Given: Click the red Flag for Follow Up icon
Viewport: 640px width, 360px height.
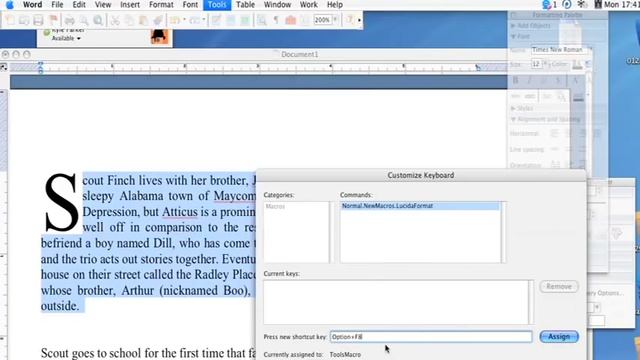Looking at the screenshot, I should (x=53, y=20).
